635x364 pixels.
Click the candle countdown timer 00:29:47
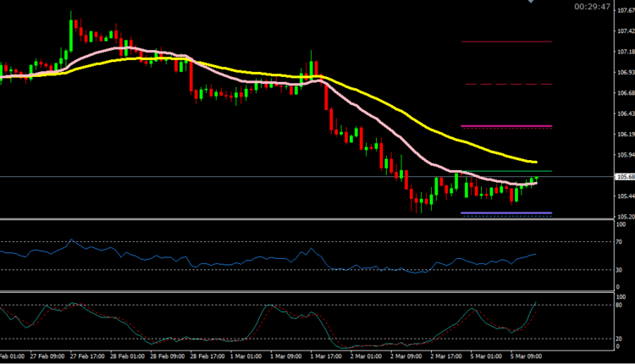(590, 7)
